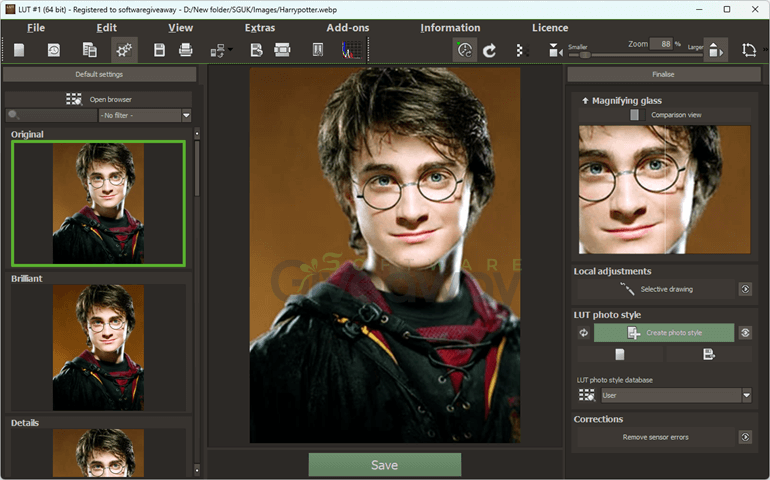Click the green Save button
Image resolution: width=770 pixels, height=480 pixels.
pos(385,465)
